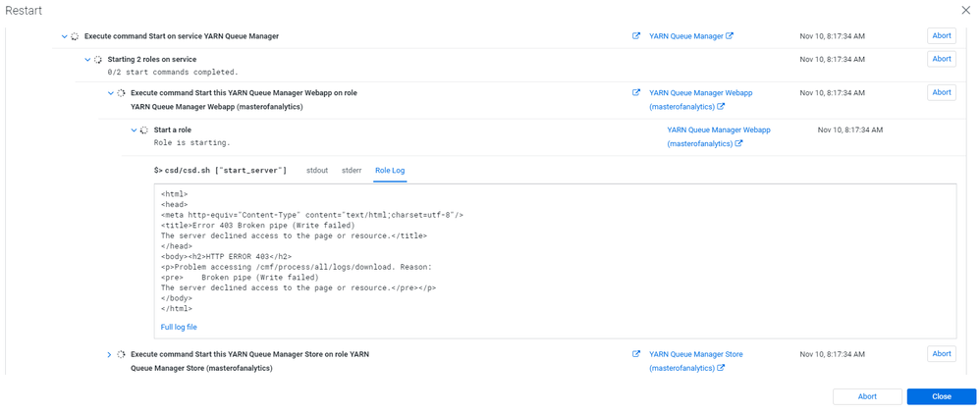Image resolution: width=980 pixels, height=414 pixels.
Task: Open YARN Queue Manager Webapp link in Start a role row
Action: [719, 136]
